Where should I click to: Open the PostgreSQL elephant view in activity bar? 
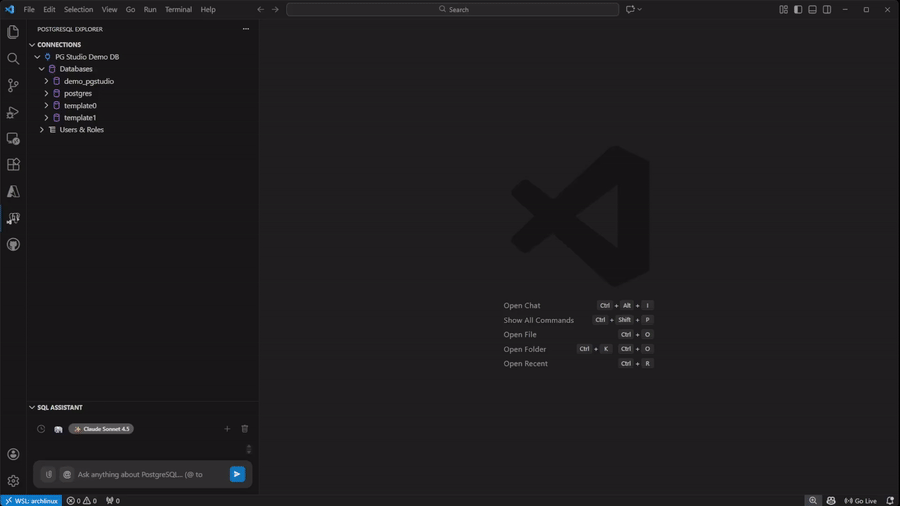13,218
